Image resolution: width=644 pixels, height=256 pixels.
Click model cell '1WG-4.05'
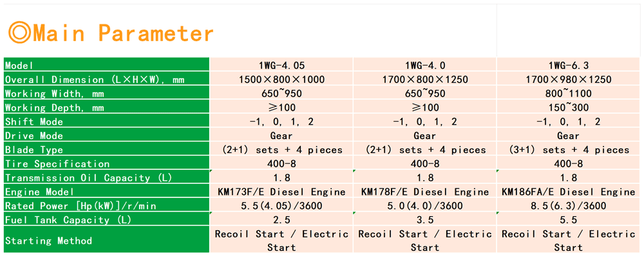click(281, 65)
